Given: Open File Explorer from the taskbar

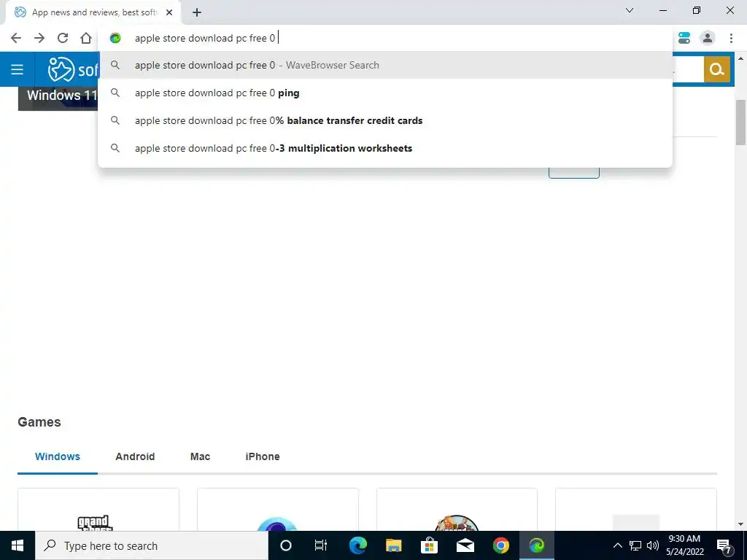Looking at the screenshot, I should click(x=393, y=545).
